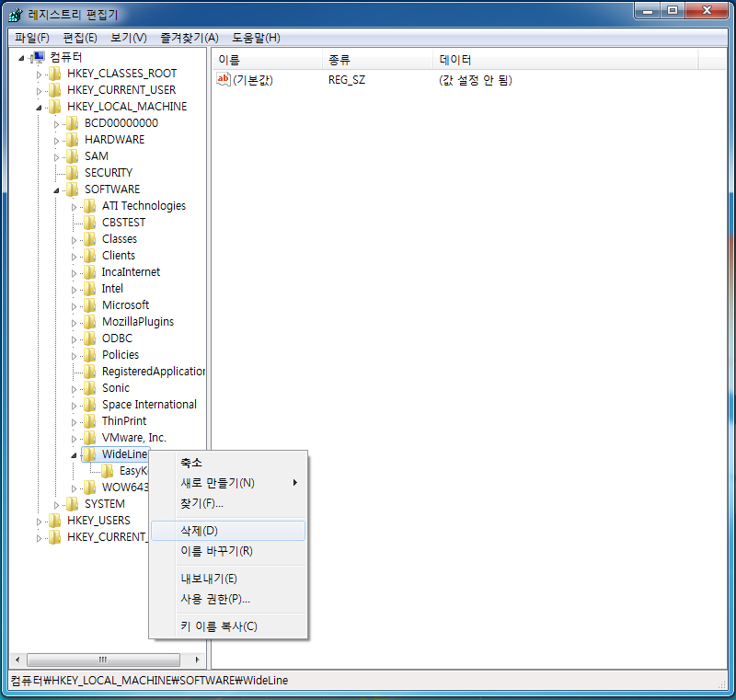
Task: Select 이름 바꾸기(R) in context menu
Action: 216,551
